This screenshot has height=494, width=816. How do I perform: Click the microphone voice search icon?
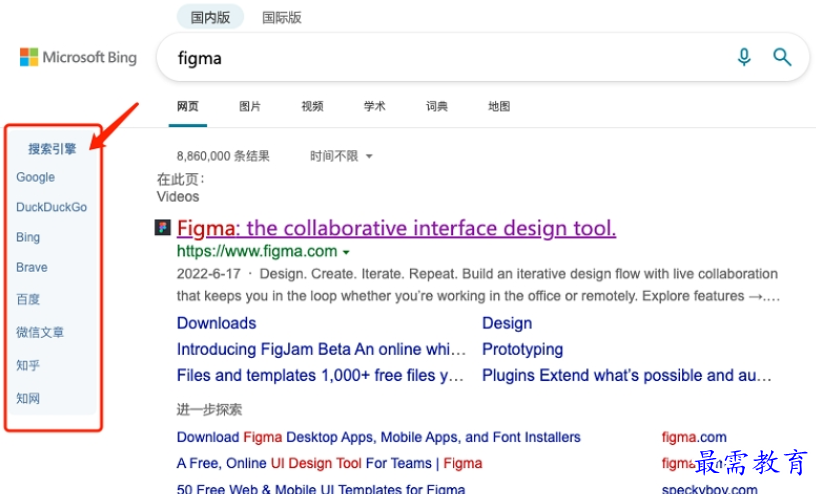tap(744, 57)
